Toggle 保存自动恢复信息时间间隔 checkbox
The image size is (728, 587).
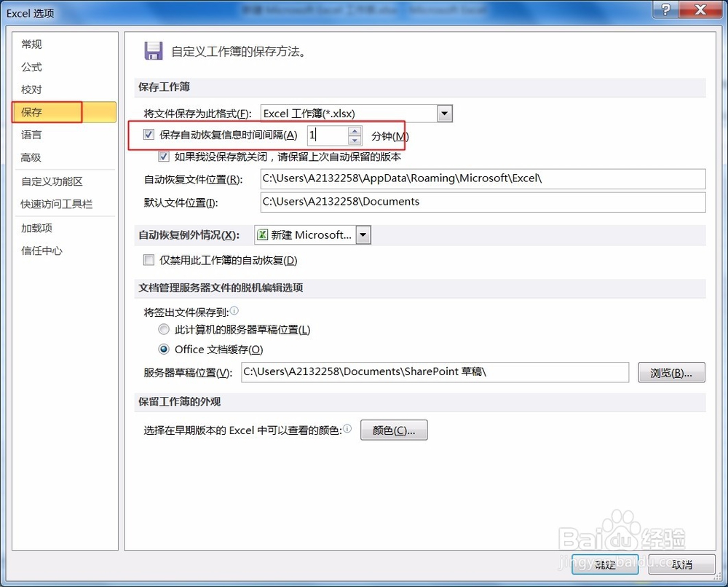click(x=149, y=135)
